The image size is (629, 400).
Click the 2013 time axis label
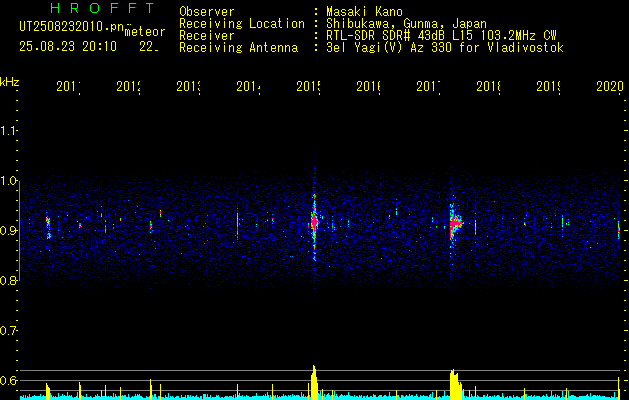pos(189,87)
